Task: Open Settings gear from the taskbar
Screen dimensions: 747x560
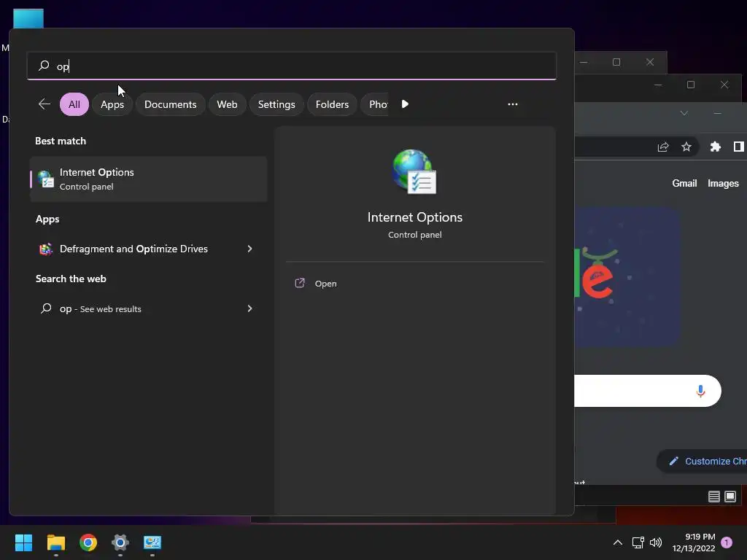Action: click(120, 542)
